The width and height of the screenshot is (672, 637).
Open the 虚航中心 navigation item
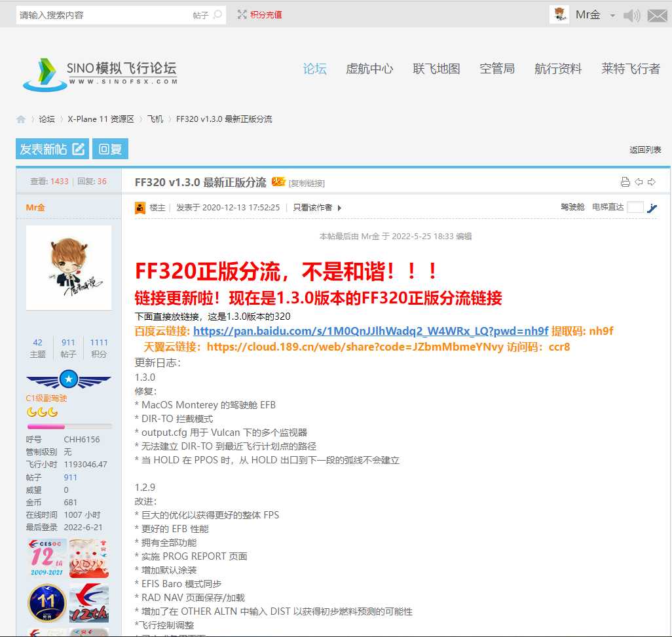click(x=369, y=69)
